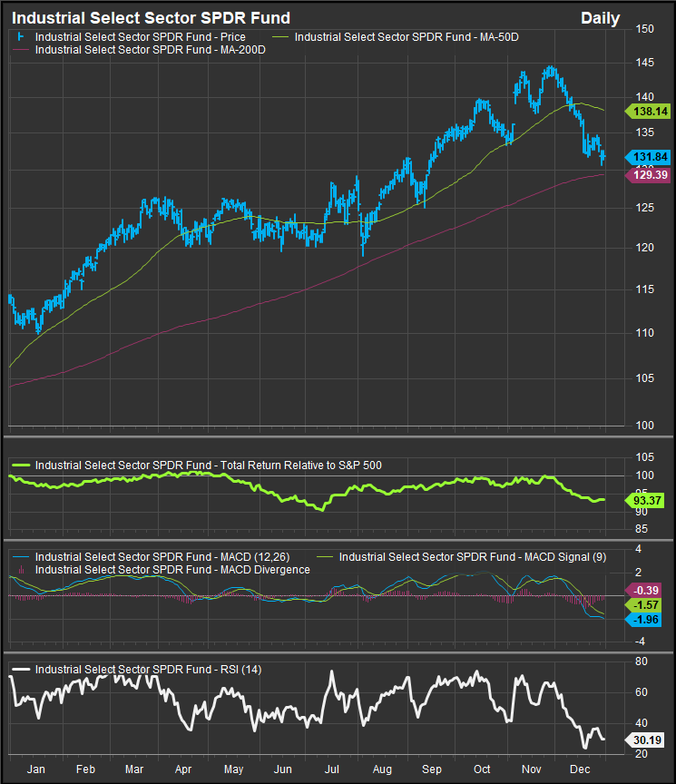Click the magenta 129.39 MA-200D value tag

coord(648,175)
